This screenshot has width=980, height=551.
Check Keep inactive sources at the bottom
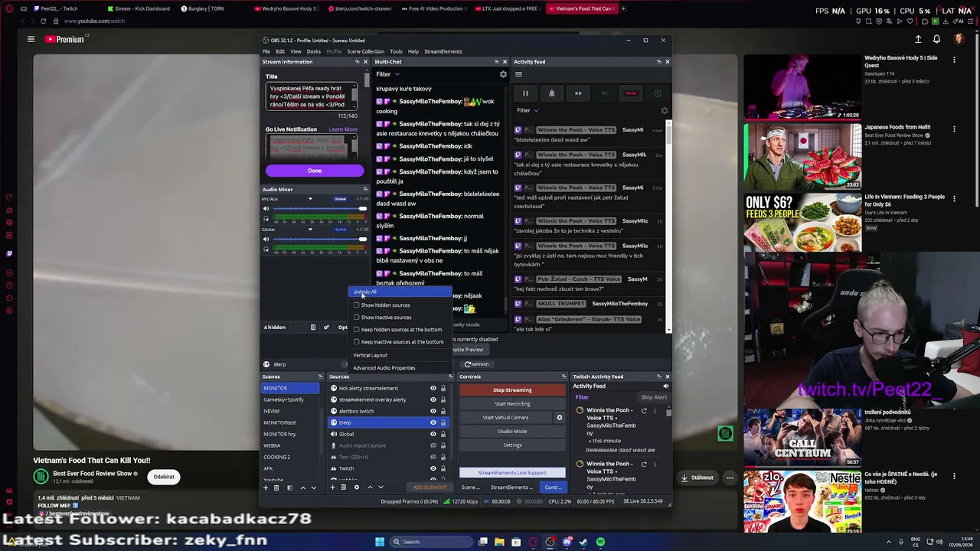tap(356, 341)
